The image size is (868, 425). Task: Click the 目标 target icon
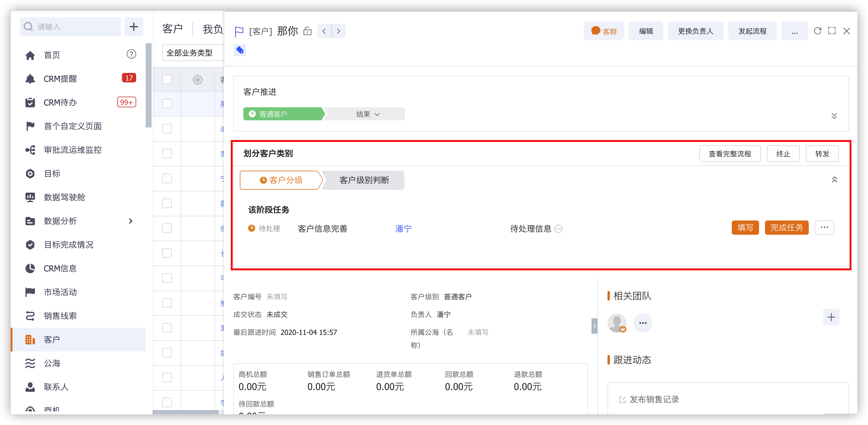[30, 173]
